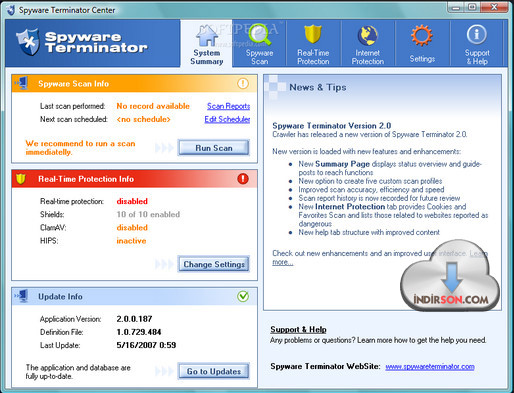Viewport: 514px width, 393px height.
Task: Click the HIPS 'inactive' value
Action: (x=131, y=241)
